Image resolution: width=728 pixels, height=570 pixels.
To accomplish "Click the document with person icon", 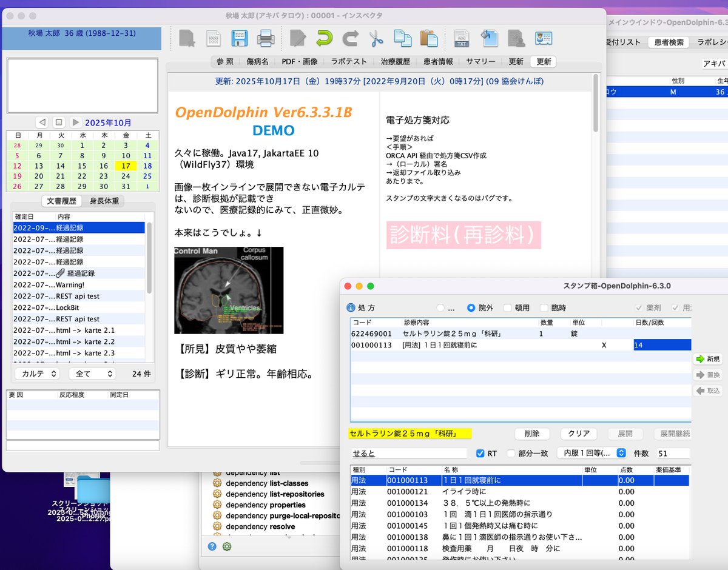I will pyautogui.click(x=516, y=39).
